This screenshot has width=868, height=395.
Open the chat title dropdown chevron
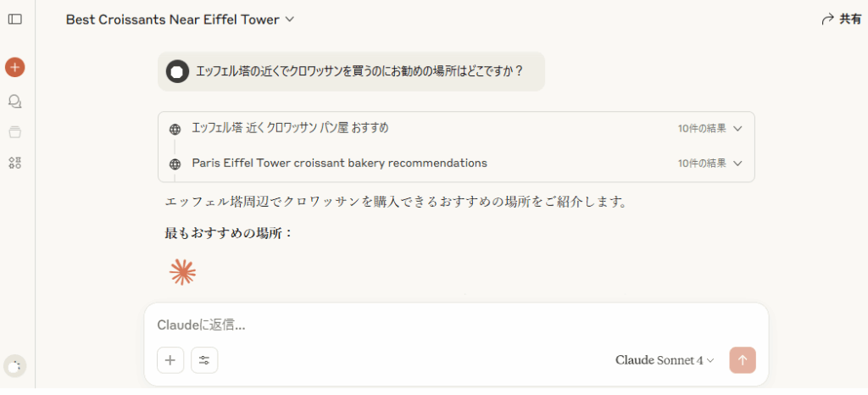pyautogui.click(x=290, y=19)
